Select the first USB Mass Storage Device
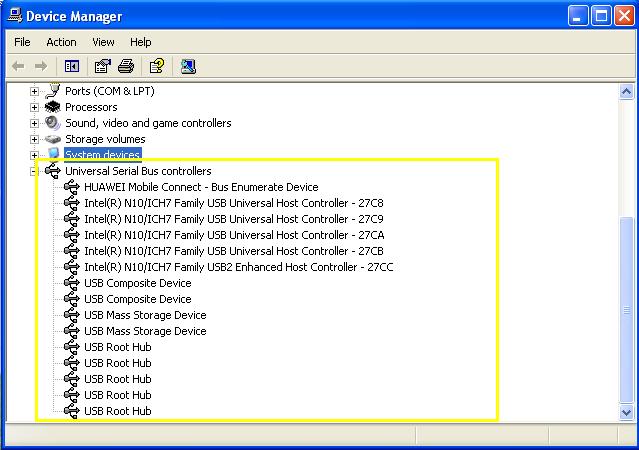 pos(145,315)
